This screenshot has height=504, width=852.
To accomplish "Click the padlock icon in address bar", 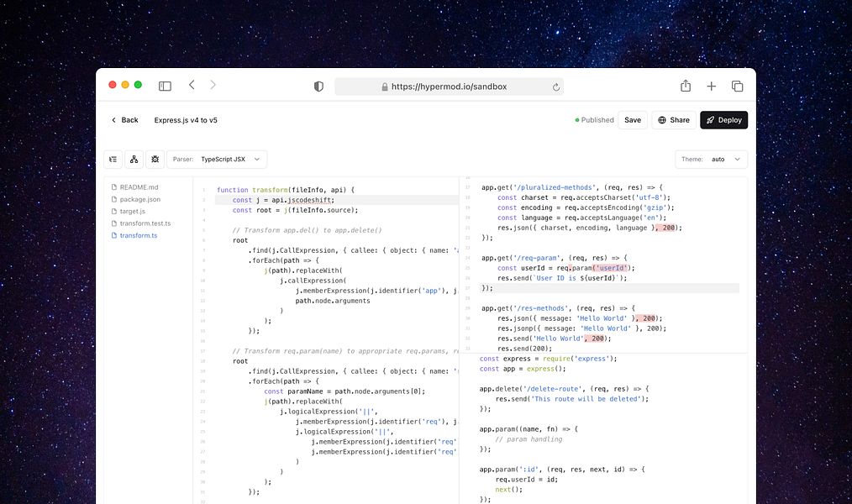I will click(x=385, y=87).
